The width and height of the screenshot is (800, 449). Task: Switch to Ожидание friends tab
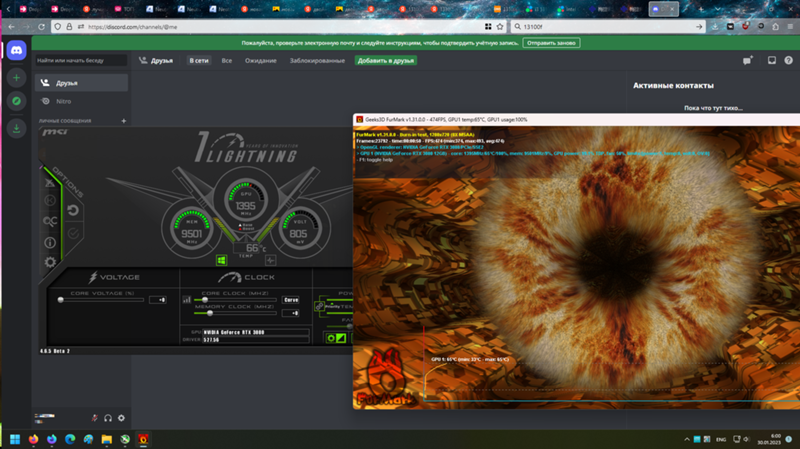tap(261, 60)
